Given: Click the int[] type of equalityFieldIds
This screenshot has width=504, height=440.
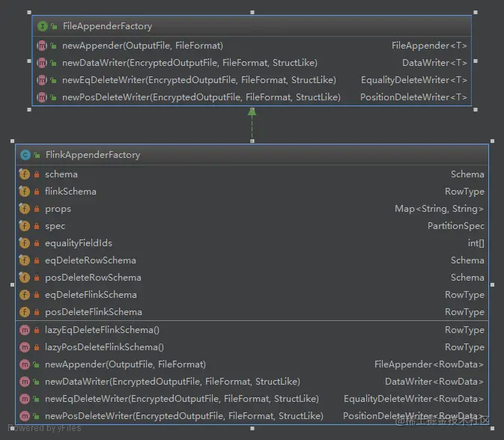Looking at the screenshot, I should 476,243.
